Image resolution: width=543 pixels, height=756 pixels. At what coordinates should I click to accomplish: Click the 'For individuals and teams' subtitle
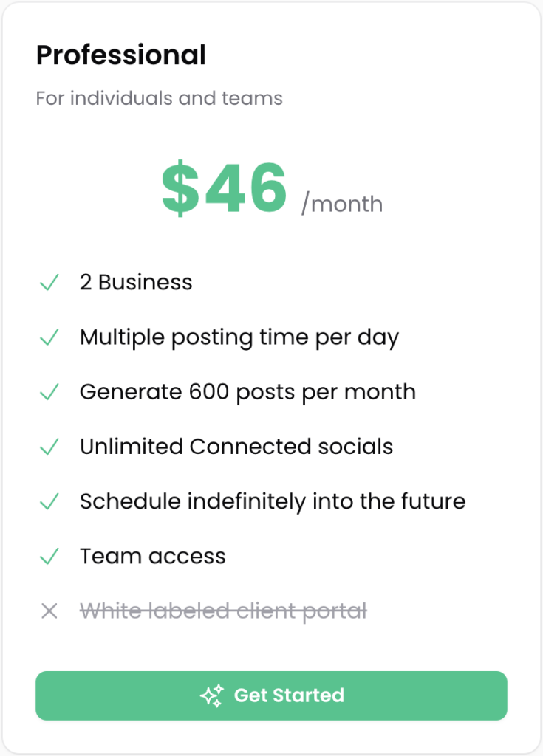click(160, 98)
